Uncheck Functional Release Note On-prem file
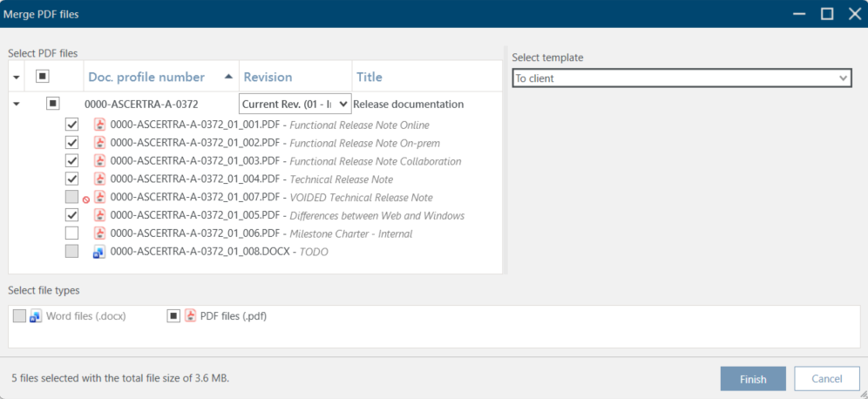Viewport: 868px width, 399px height. coord(72,143)
